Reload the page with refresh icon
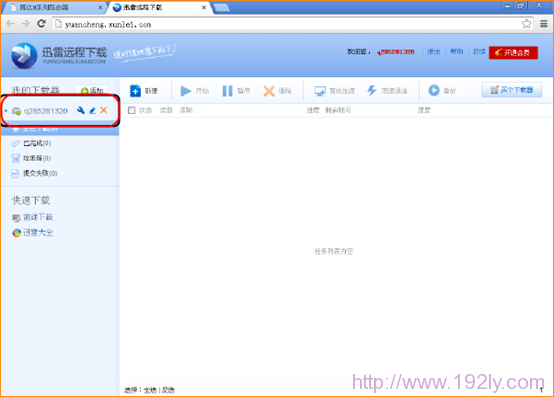This screenshot has height=397, width=554. tap(41, 24)
